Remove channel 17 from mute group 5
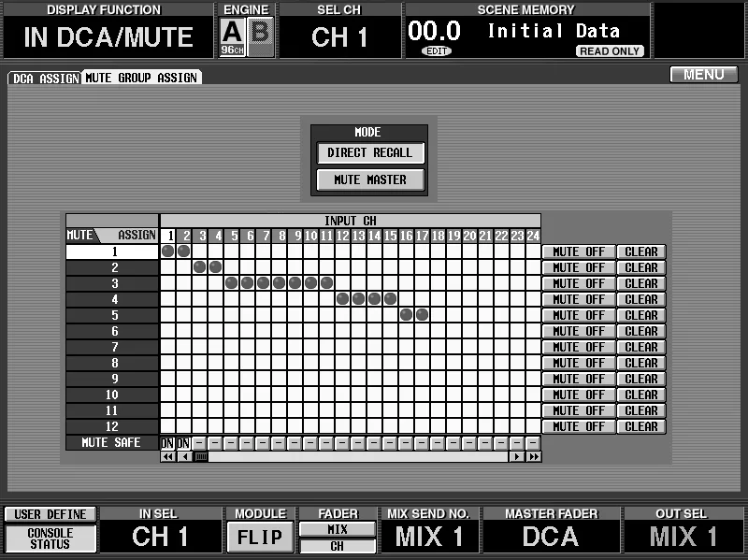This screenshot has width=748, height=560. [423, 315]
